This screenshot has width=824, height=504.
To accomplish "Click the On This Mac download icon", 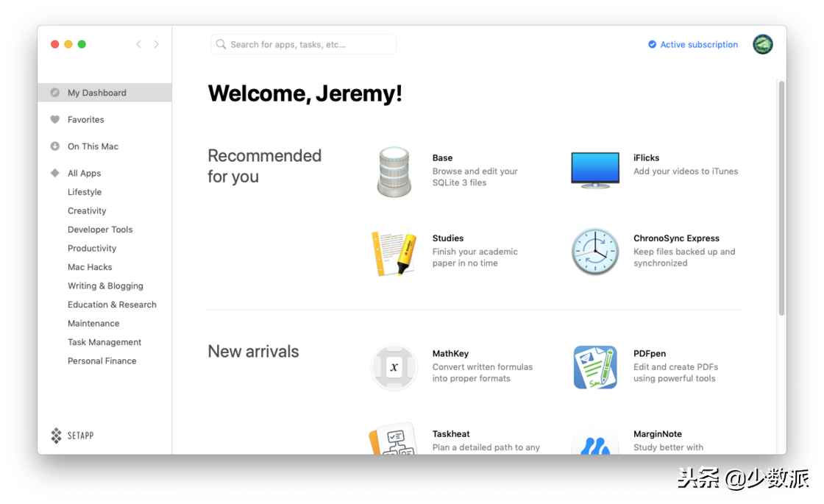I will pos(54,146).
